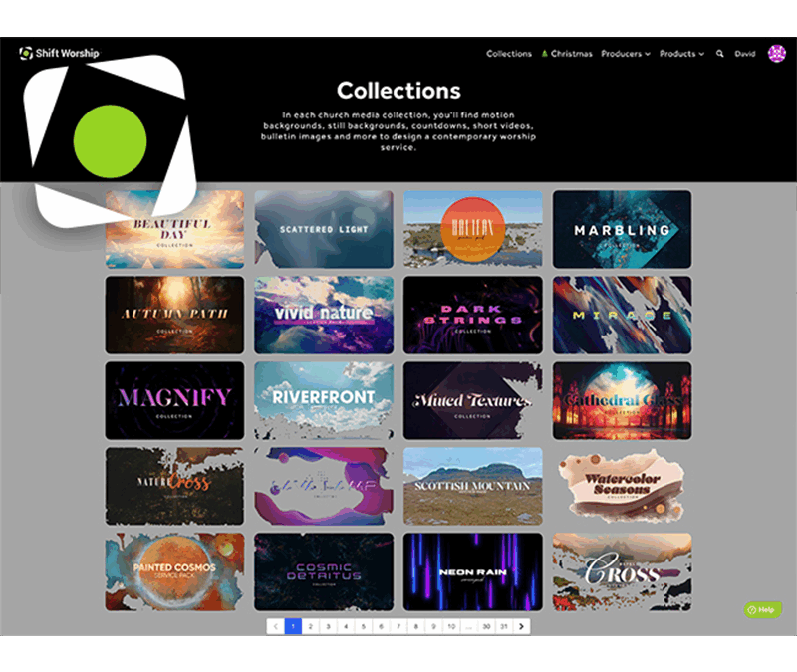Open the Cathedral Glass collection

coord(622,400)
